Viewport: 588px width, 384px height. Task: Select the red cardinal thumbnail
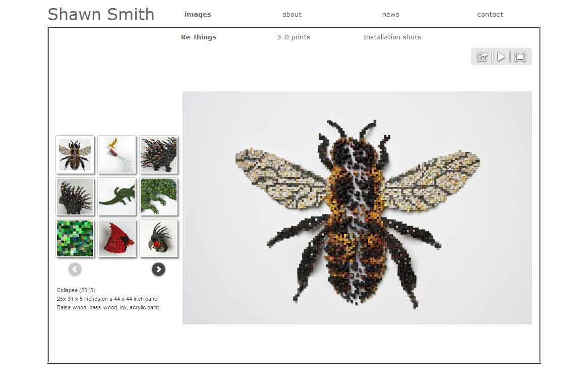click(x=117, y=239)
